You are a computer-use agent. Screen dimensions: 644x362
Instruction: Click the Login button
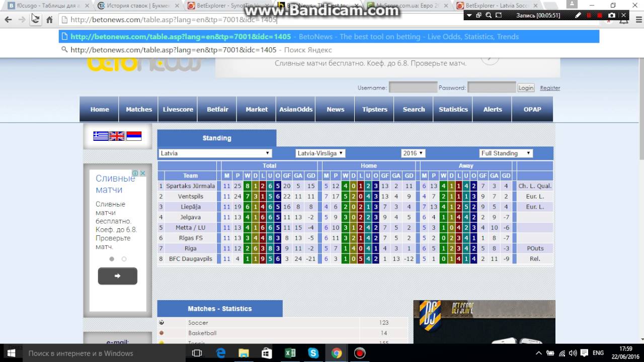(526, 87)
